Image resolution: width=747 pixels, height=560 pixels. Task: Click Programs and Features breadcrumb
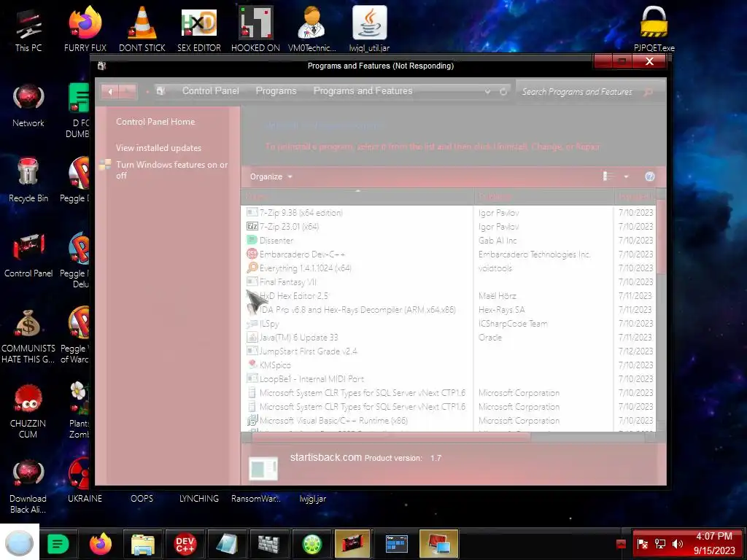(363, 91)
